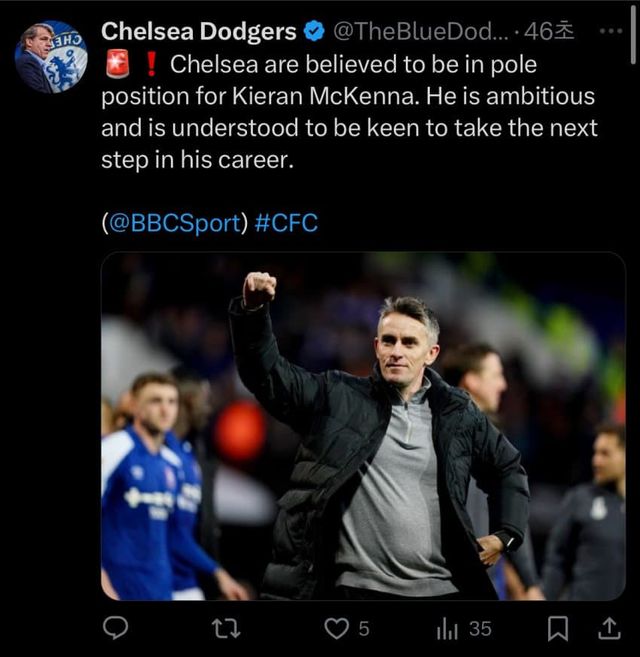This screenshot has width=640, height=657.
Task: Bookmark this Kieran McKenna tweet
Action: tap(559, 628)
